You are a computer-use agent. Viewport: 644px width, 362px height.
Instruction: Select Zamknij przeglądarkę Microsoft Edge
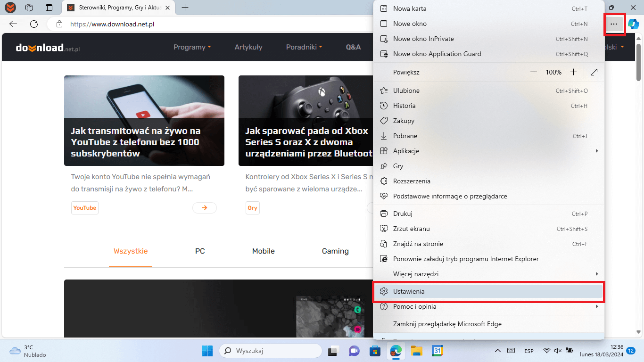[488, 324]
